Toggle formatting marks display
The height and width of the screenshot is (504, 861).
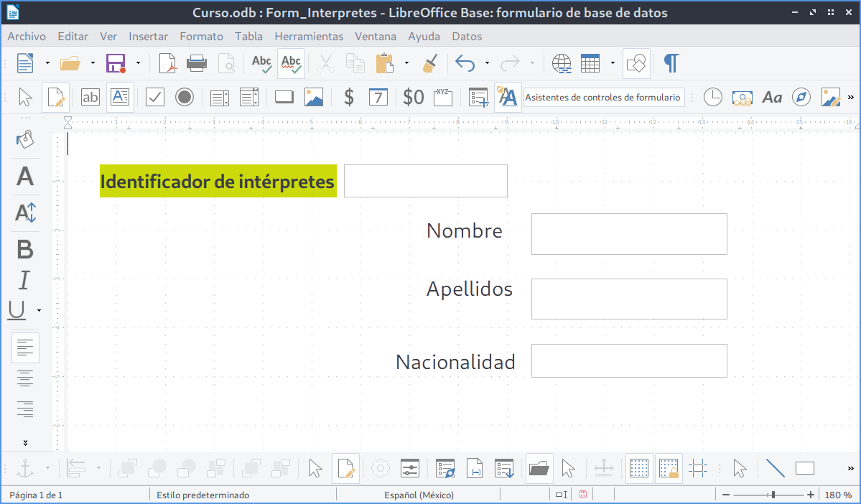671,63
